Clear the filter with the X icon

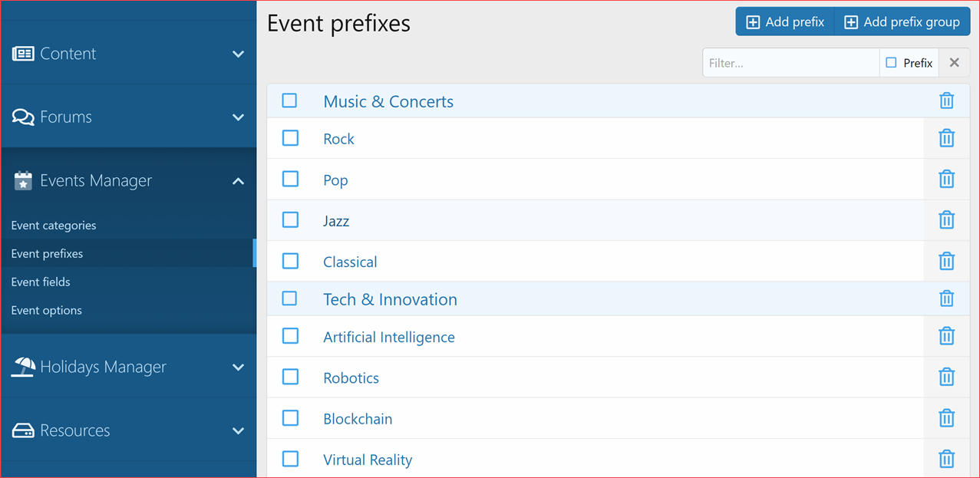tap(954, 63)
